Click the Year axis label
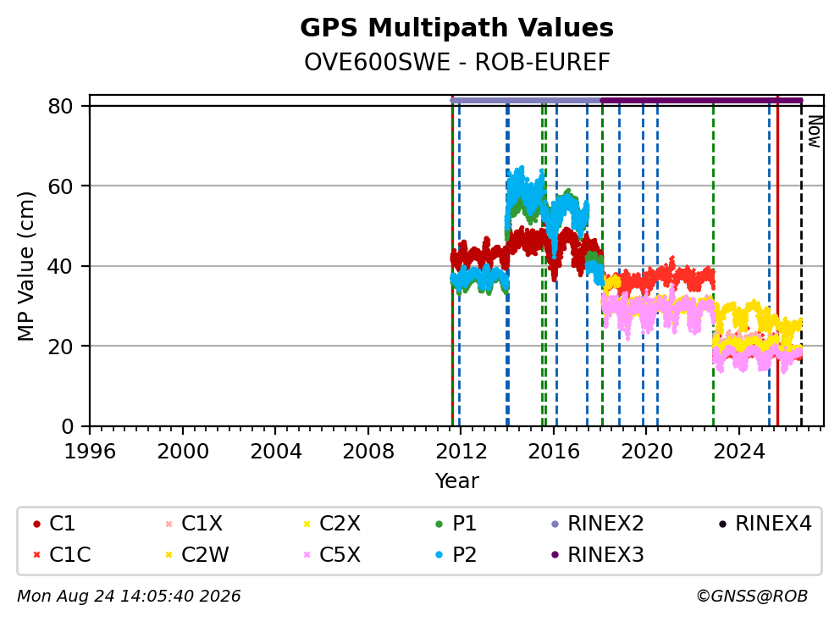Image resolution: width=840 pixels, height=622 pixels. coord(456,481)
